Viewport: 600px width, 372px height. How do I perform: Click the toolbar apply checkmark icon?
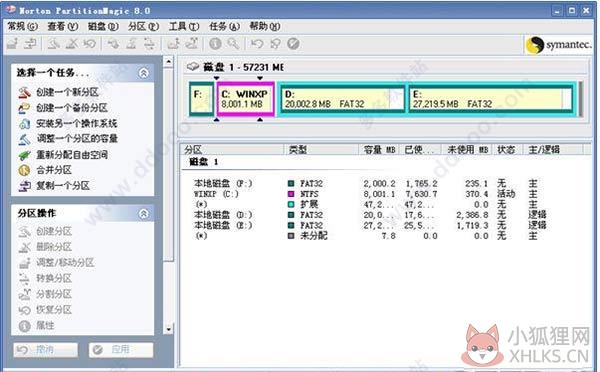(x=293, y=44)
